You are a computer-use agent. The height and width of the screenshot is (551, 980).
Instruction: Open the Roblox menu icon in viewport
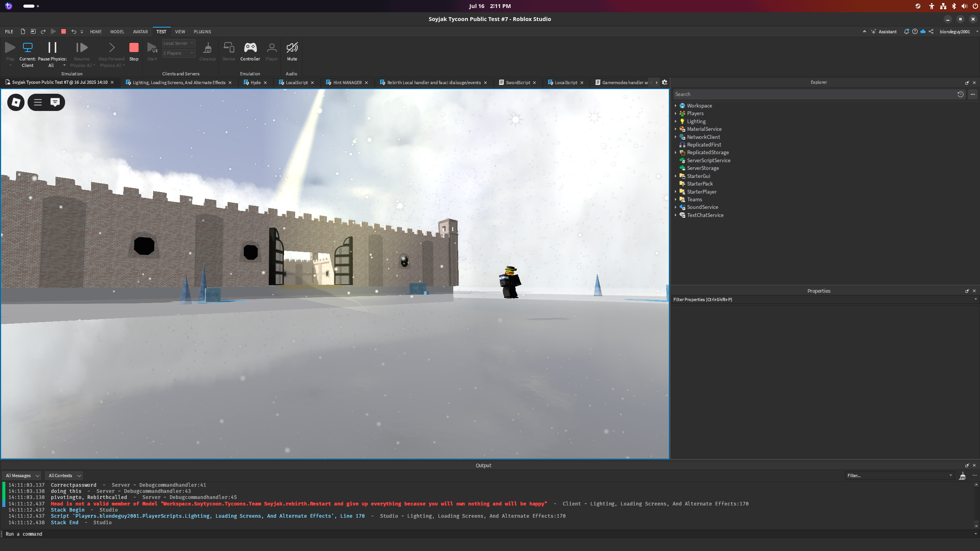pos(16,102)
